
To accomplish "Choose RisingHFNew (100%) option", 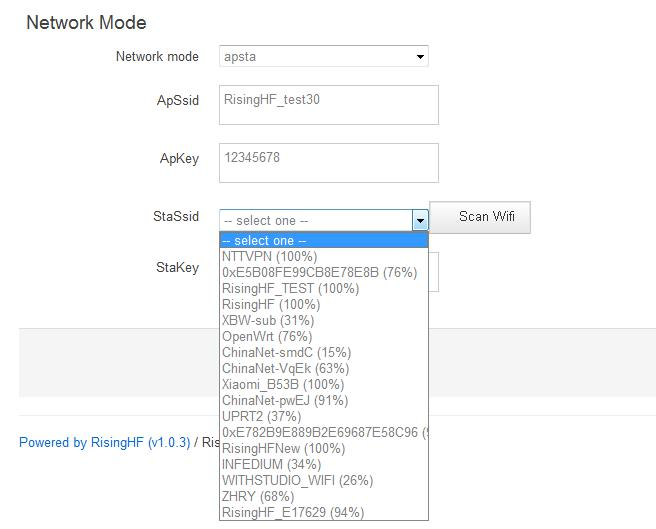I will tap(323, 448).
